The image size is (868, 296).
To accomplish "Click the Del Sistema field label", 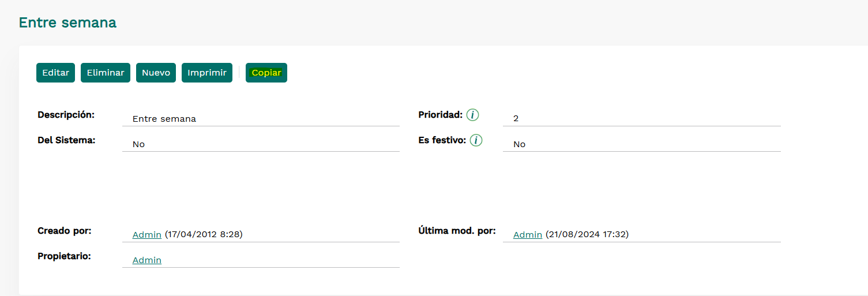I will coord(66,140).
